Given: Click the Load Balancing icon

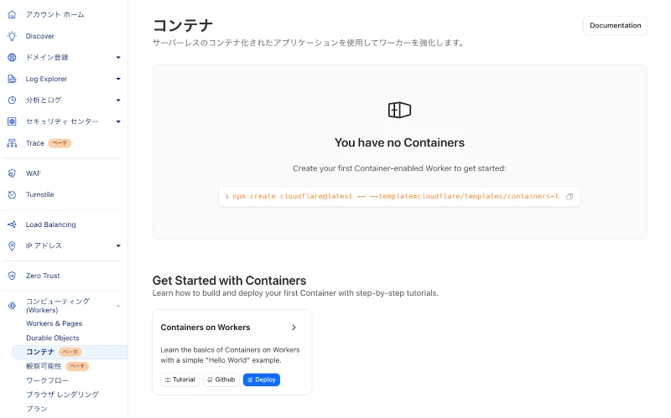Looking at the screenshot, I should [12, 224].
